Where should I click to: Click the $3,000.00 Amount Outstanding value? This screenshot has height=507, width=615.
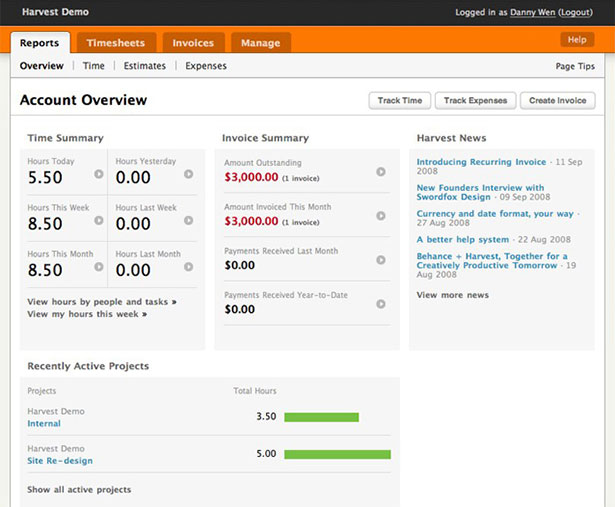pos(251,177)
